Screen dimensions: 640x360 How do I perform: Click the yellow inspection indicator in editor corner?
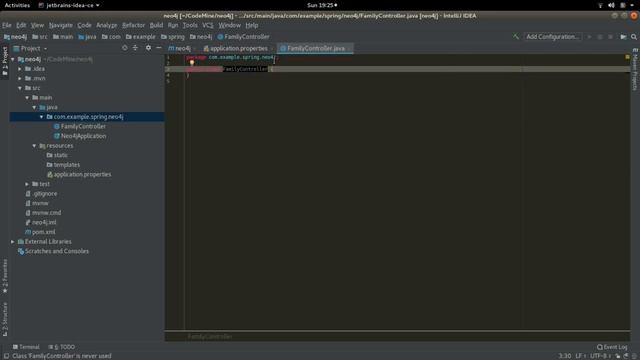tap(627, 57)
